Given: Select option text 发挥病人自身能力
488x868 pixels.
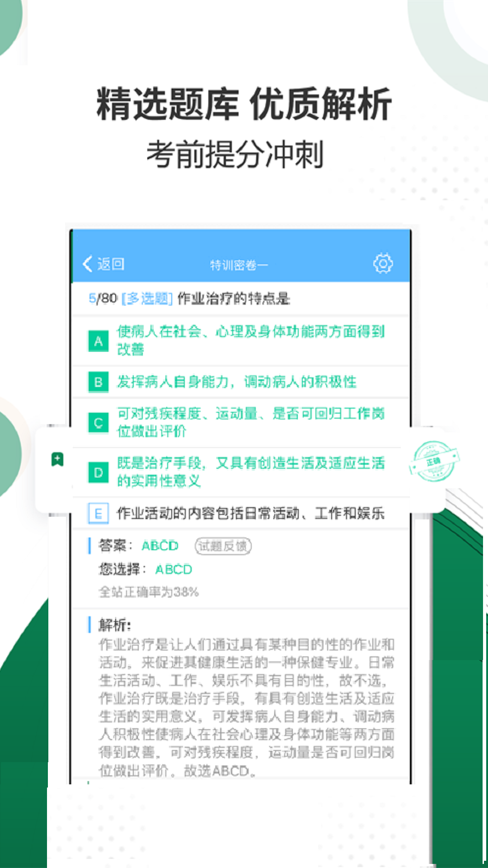Looking at the screenshot, I should [173, 382].
